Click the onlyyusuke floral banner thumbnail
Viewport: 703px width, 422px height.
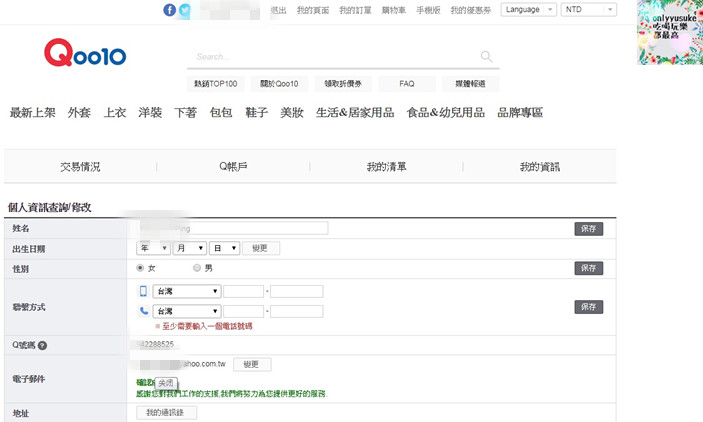click(670, 32)
